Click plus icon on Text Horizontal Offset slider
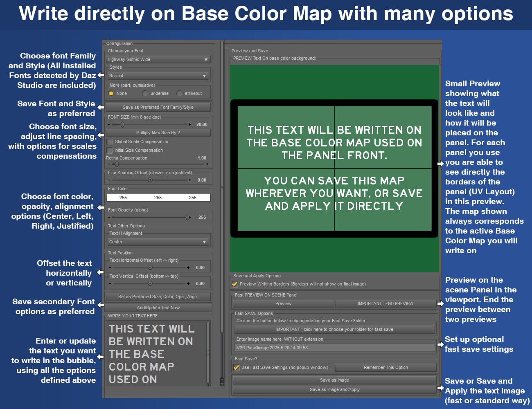This screenshot has width=532, height=409. tap(188, 267)
